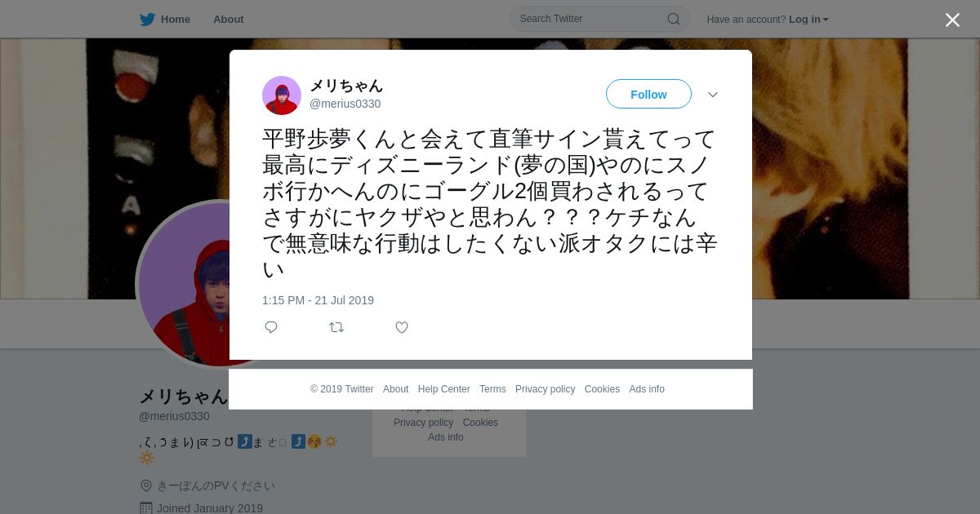Open Help Center footer link in dialog
Viewport: 980px width, 514px height.
click(x=443, y=389)
